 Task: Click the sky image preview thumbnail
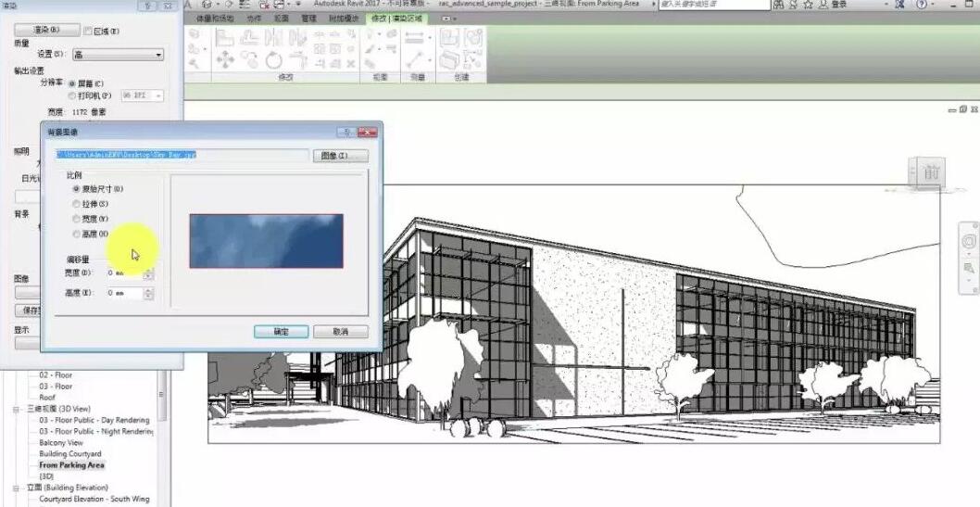(x=266, y=241)
